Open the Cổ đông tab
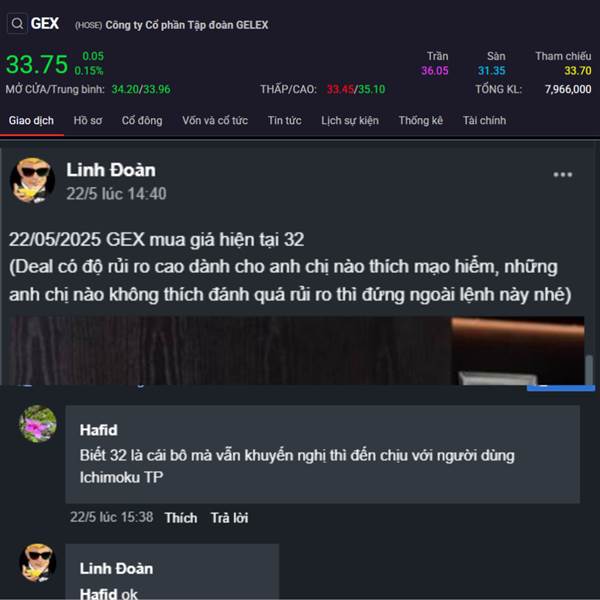The image size is (600, 600). click(142, 121)
